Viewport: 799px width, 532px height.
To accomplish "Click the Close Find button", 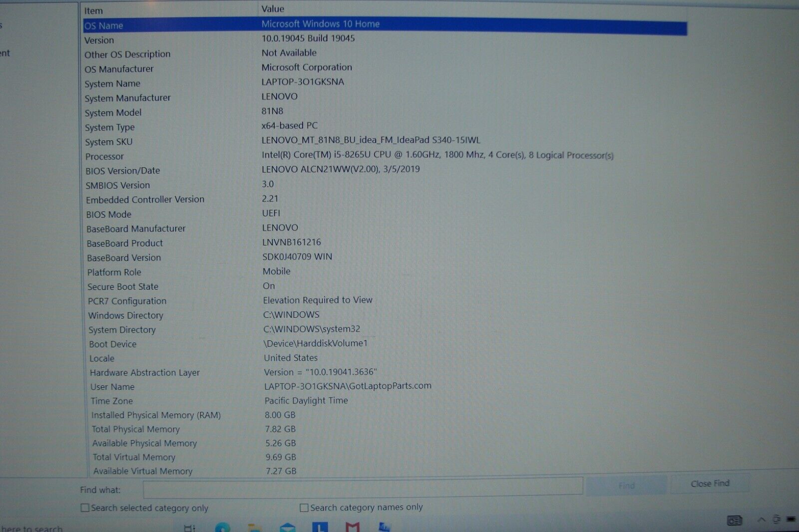I will tap(710, 484).
